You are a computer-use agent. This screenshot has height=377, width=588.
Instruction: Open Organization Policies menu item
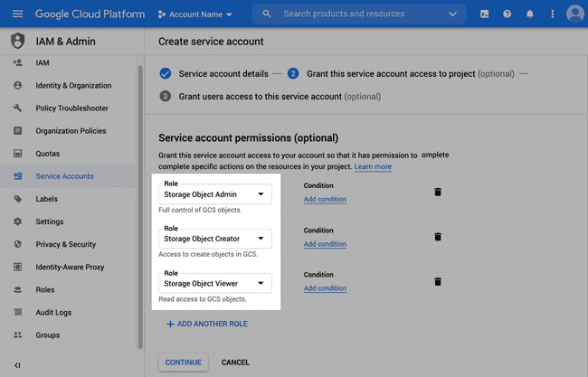pyautogui.click(x=71, y=131)
